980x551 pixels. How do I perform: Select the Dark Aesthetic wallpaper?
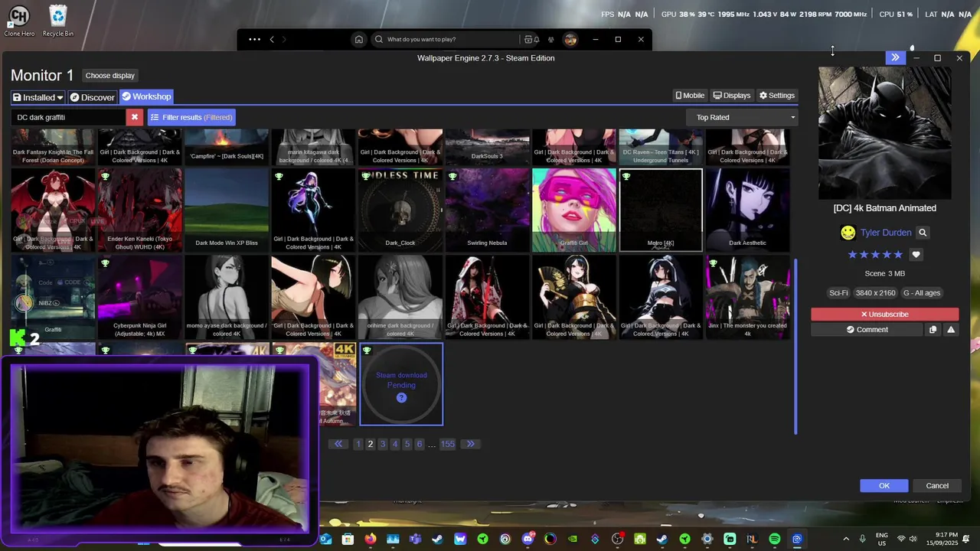tap(747, 210)
